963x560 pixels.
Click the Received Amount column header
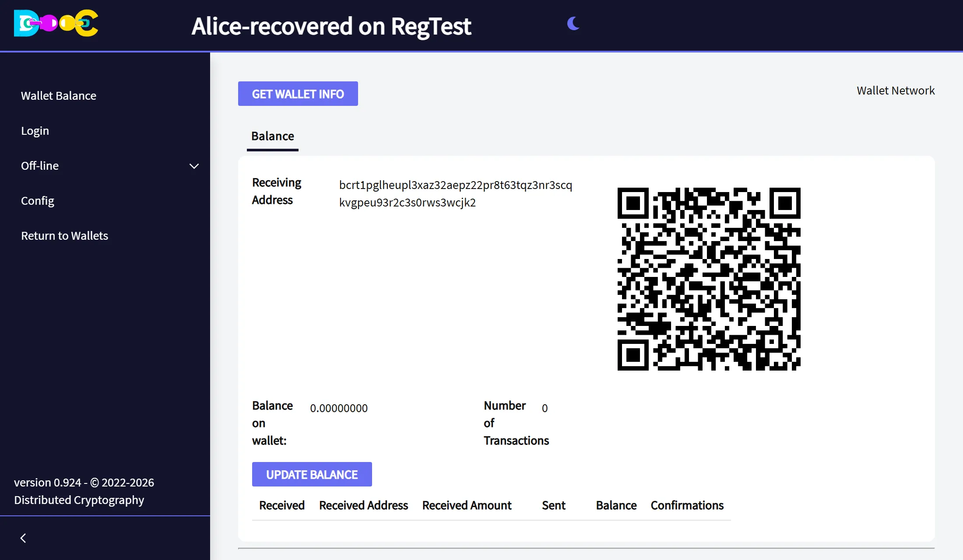coord(467,505)
